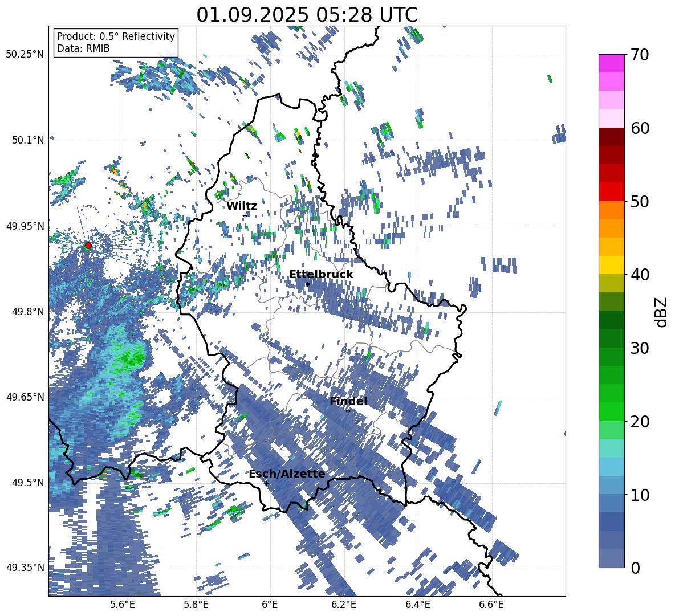
Task: Click the orange colorbar segment below 50
Action: (612, 210)
